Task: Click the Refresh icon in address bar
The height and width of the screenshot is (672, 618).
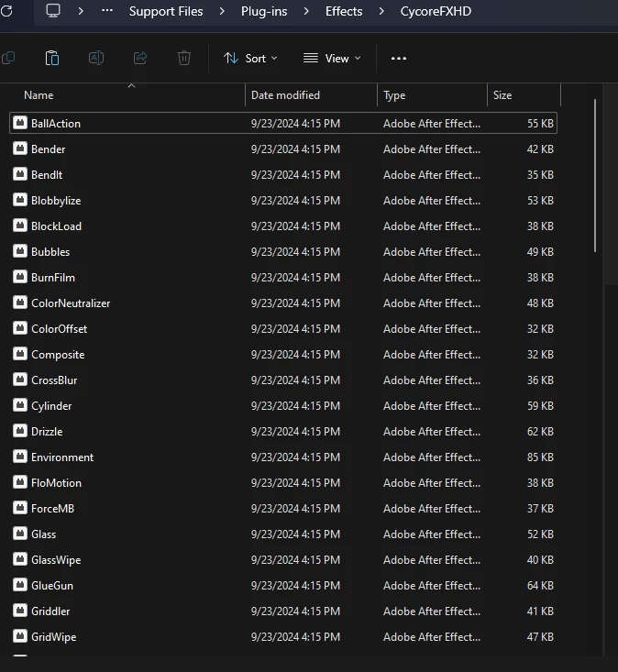Action: click(x=6, y=11)
